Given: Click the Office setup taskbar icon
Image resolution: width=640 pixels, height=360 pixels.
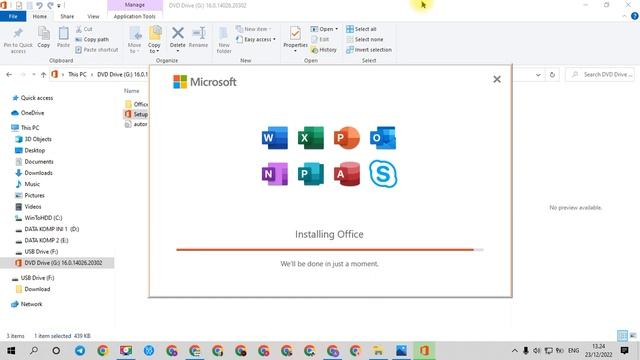Looking at the screenshot, I should tap(424, 350).
